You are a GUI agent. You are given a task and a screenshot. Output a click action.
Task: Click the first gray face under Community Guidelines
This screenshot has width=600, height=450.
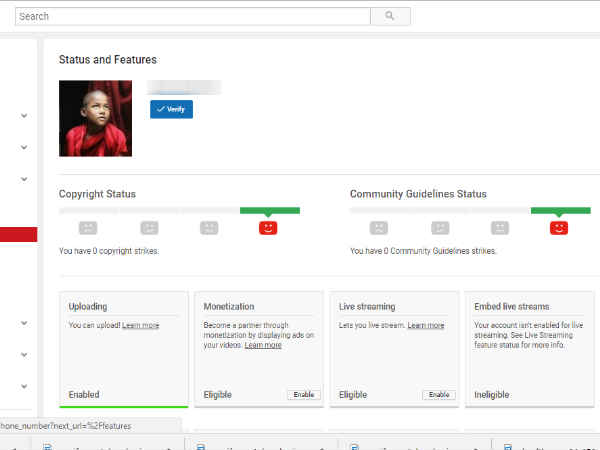379,228
